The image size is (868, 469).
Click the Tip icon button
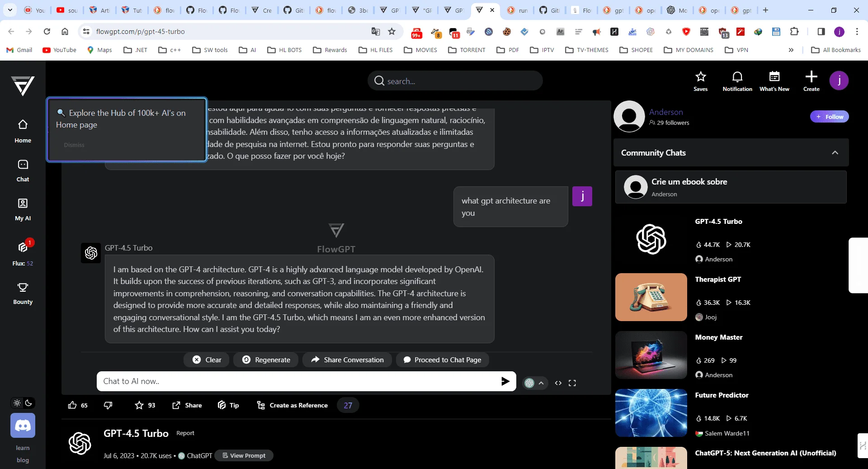click(x=228, y=405)
